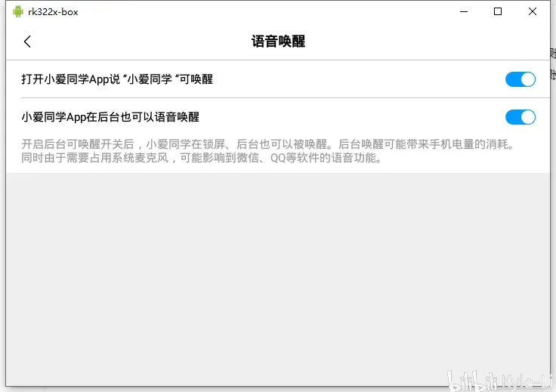This screenshot has width=556, height=392.
Task: Click the 小爱同学App在后台也可以语音唤醒 label
Action: pos(110,117)
